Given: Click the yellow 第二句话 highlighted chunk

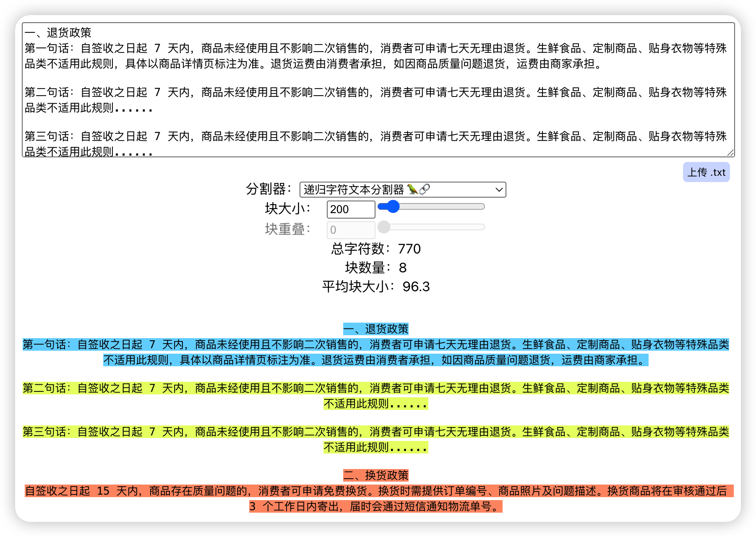Looking at the screenshot, I should 375,388.
